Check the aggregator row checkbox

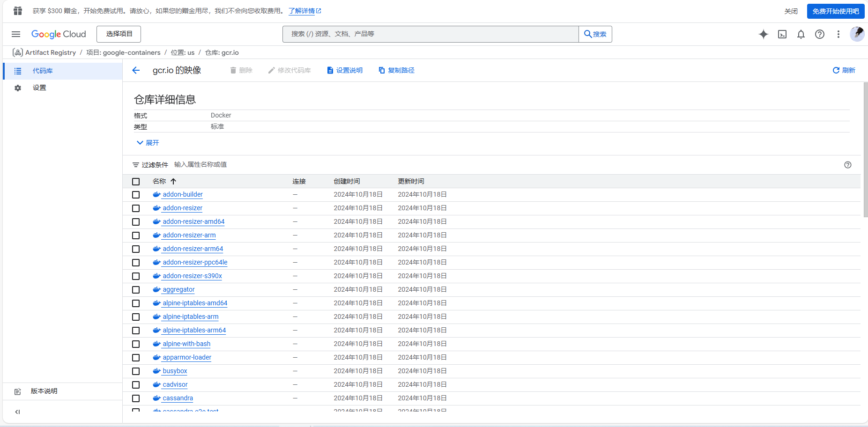pos(136,290)
